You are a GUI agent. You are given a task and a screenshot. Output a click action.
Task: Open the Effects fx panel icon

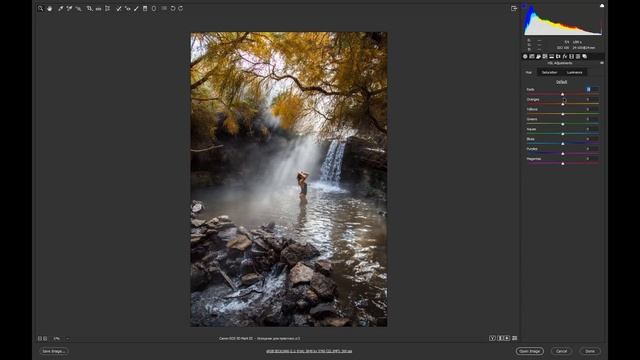(565, 56)
